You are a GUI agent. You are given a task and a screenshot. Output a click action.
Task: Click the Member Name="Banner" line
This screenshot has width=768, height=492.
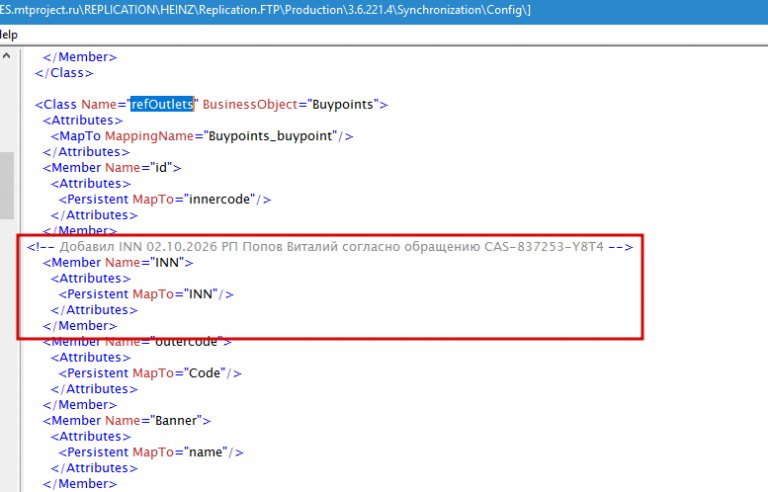pos(126,420)
